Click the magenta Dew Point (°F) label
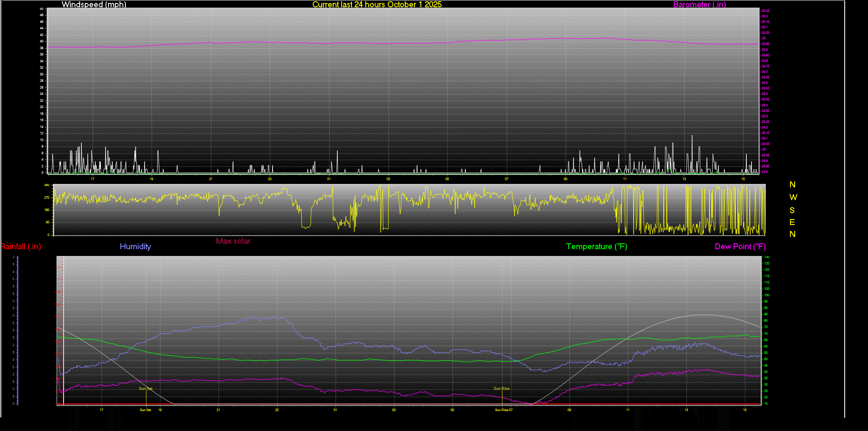The image size is (868, 431). [740, 247]
